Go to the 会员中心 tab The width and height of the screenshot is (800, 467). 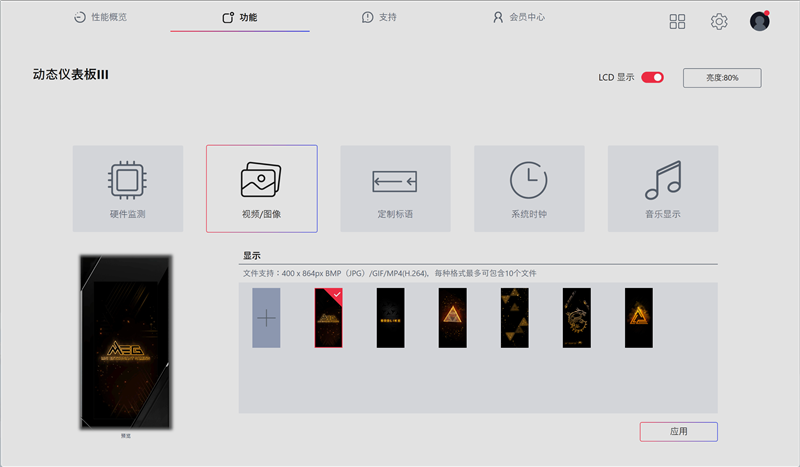519,17
